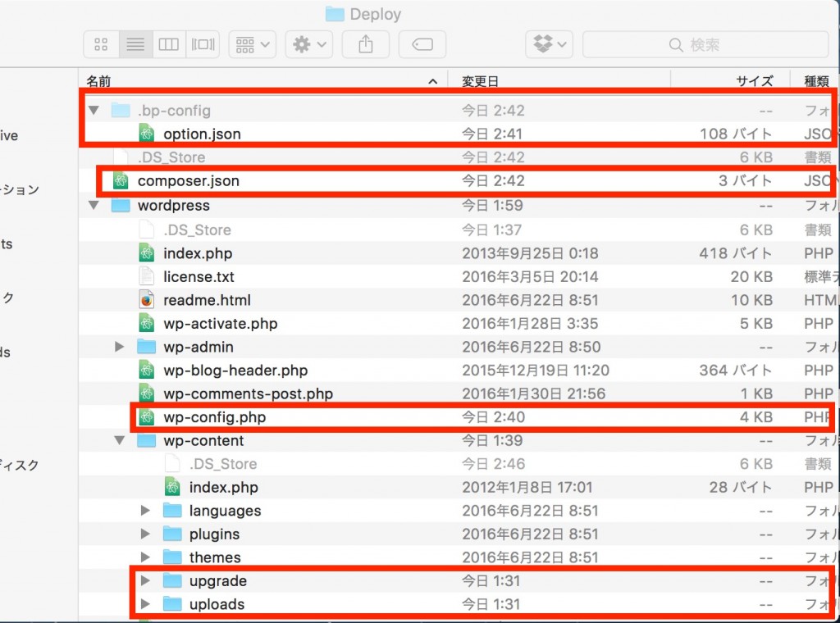Switch to Cover Flow view

click(203, 44)
